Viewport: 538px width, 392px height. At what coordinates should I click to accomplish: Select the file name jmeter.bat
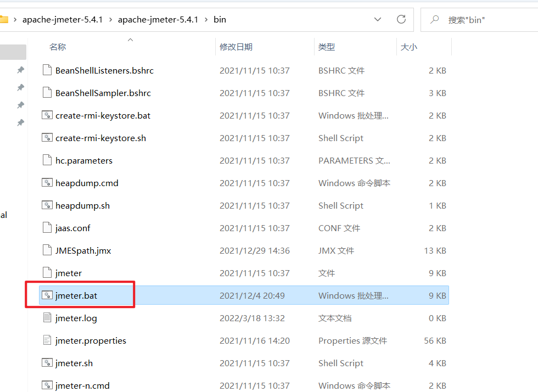click(x=76, y=295)
